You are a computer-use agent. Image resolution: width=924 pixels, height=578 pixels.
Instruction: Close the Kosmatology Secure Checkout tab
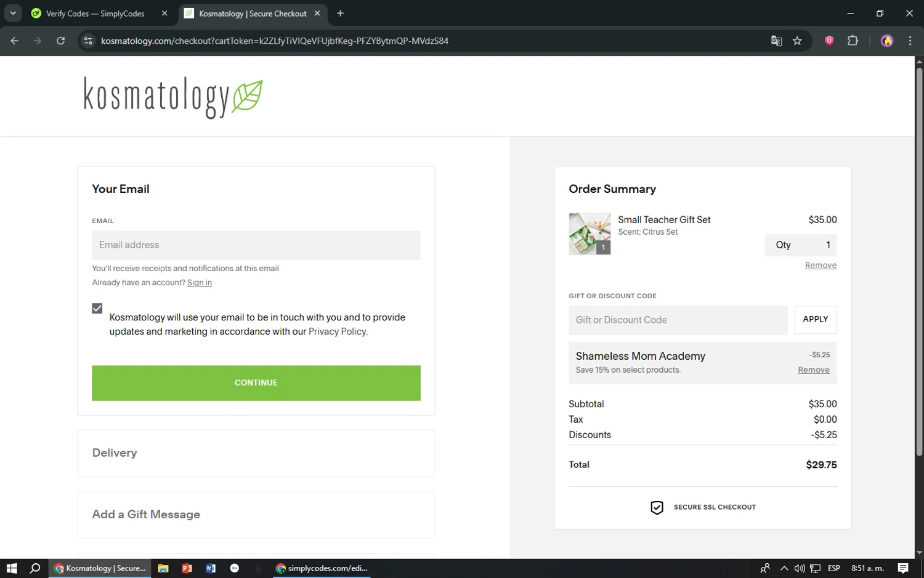pos(317,14)
